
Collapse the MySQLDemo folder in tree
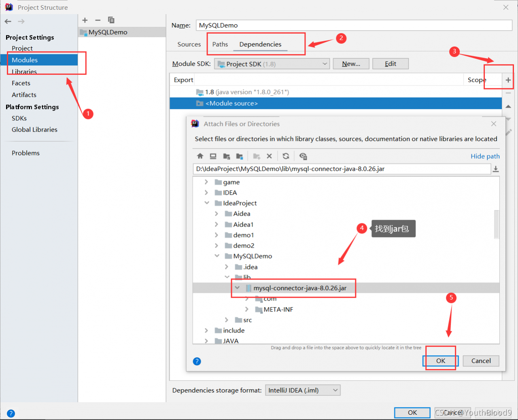click(217, 256)
